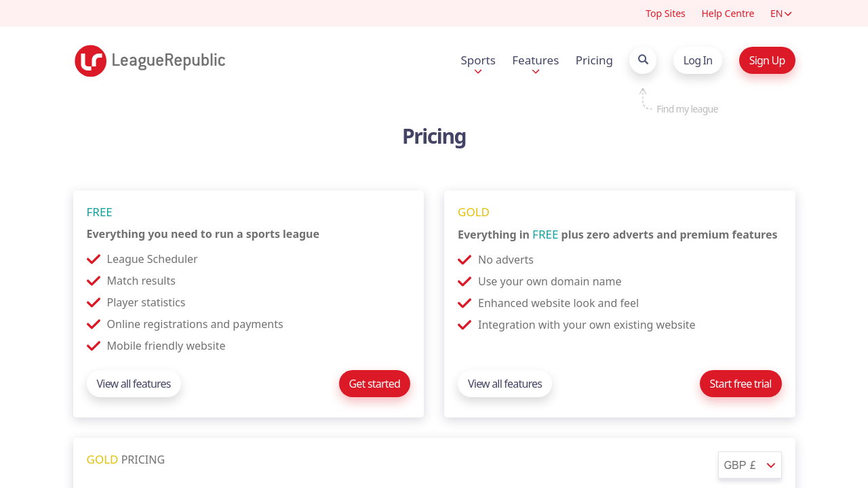This screenshot has height=488, width=868.
Task: Open the GBP £ currency dropdown
Action: click(x=749, y=465)
